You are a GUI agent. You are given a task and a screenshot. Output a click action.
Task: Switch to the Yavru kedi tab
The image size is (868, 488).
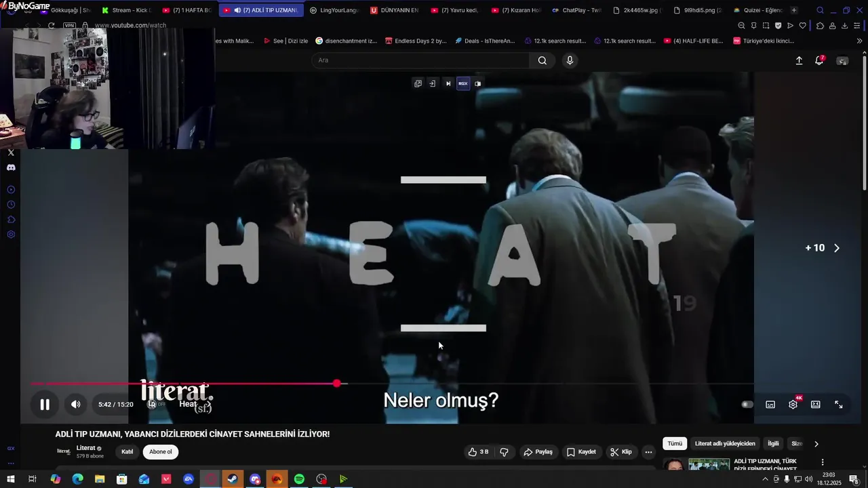[x=454, y=10]
